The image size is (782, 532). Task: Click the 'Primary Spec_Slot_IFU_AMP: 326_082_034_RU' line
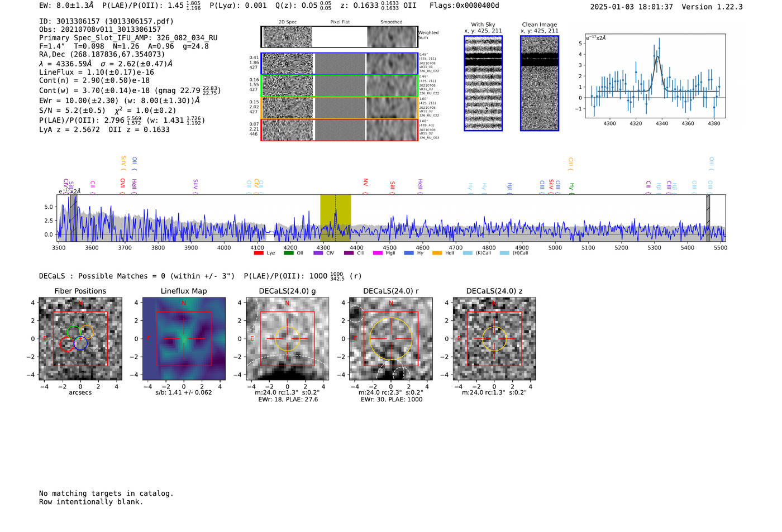click(x=128, y=38)
